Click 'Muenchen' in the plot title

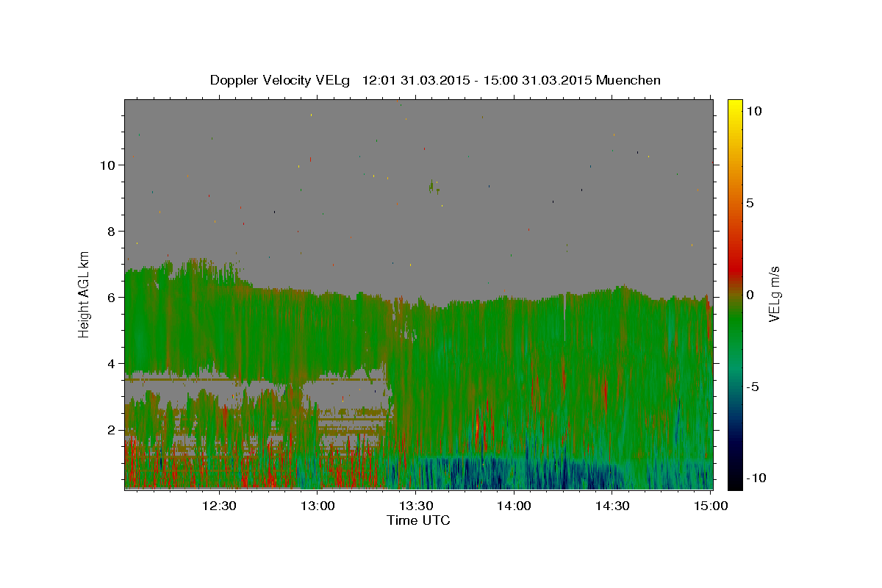pos(628,80)
